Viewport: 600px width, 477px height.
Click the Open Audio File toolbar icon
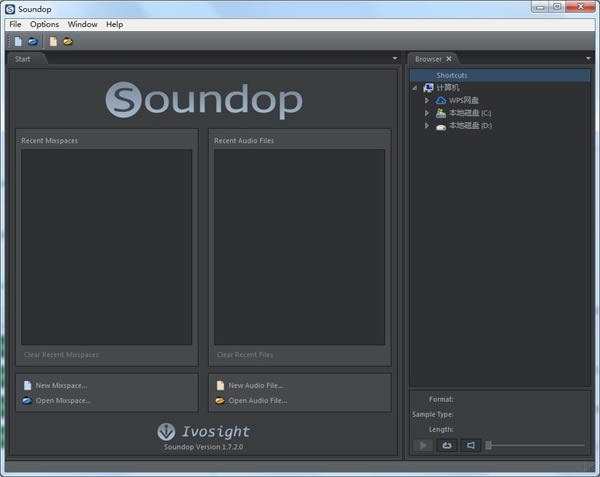pyautogui.click(x=68, y=42)
